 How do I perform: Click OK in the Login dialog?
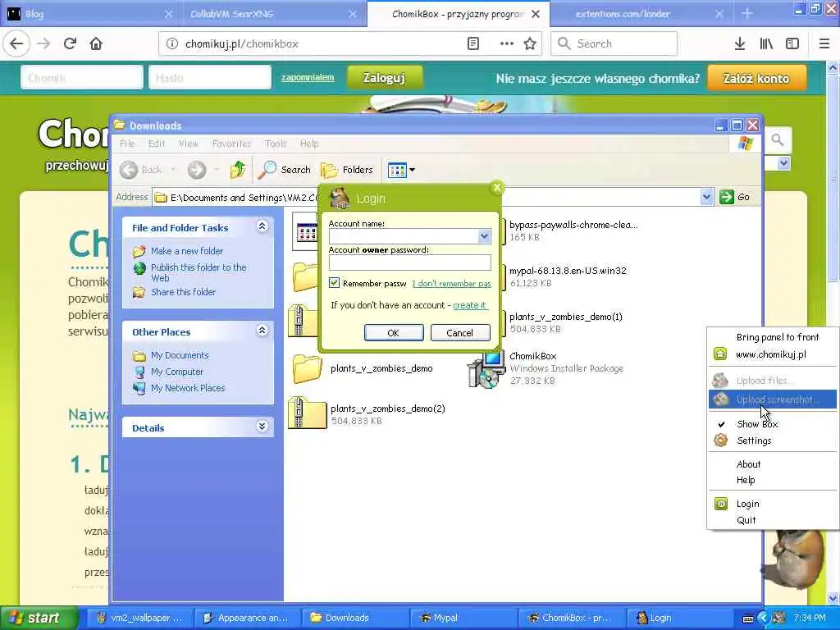pos(394,333)
